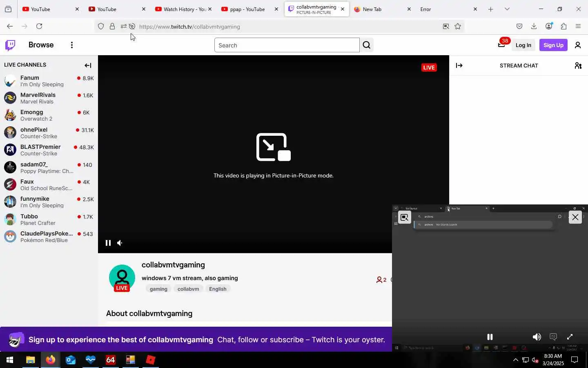Viewport: 588px width, 368px height.
Task: Click the site security padlock icon
Action: [x=112, y=27]
